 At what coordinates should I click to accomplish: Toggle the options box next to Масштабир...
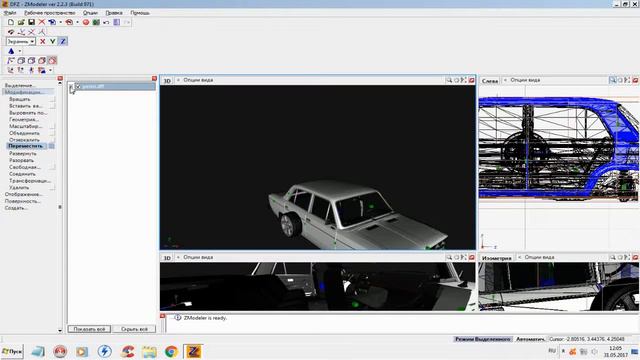click(x=52, y=127)
